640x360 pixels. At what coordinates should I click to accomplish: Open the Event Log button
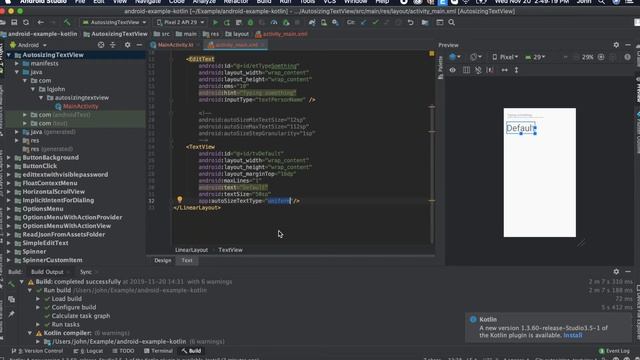[614, 351]
